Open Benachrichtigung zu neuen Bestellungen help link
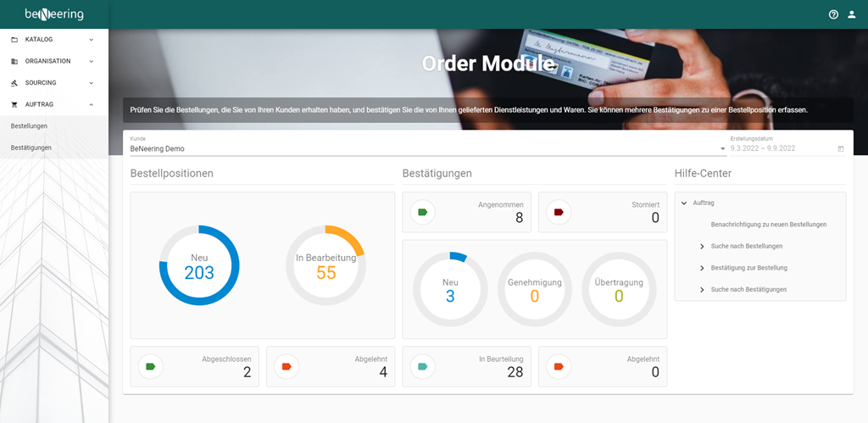868x423 pixels. point(768,225)
